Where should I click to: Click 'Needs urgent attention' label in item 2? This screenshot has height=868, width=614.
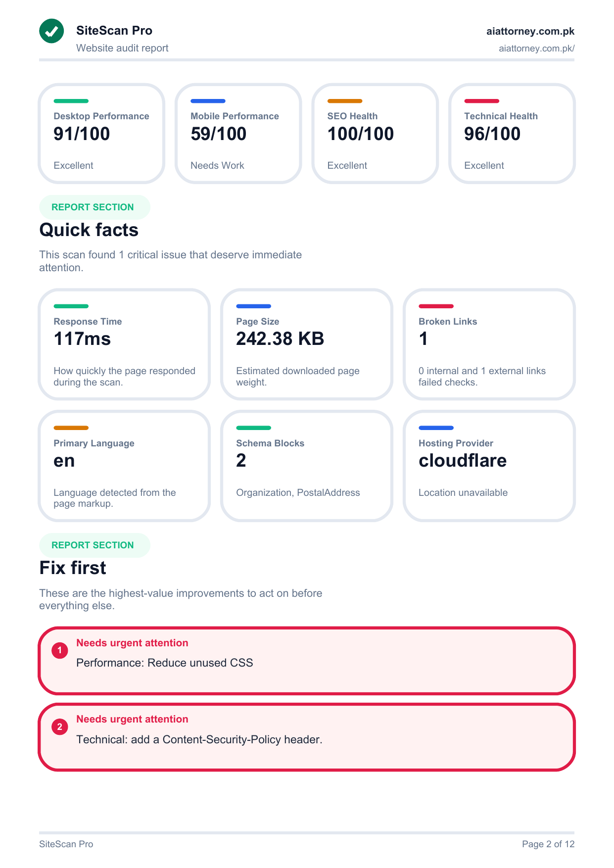click(x=132, y=720)
